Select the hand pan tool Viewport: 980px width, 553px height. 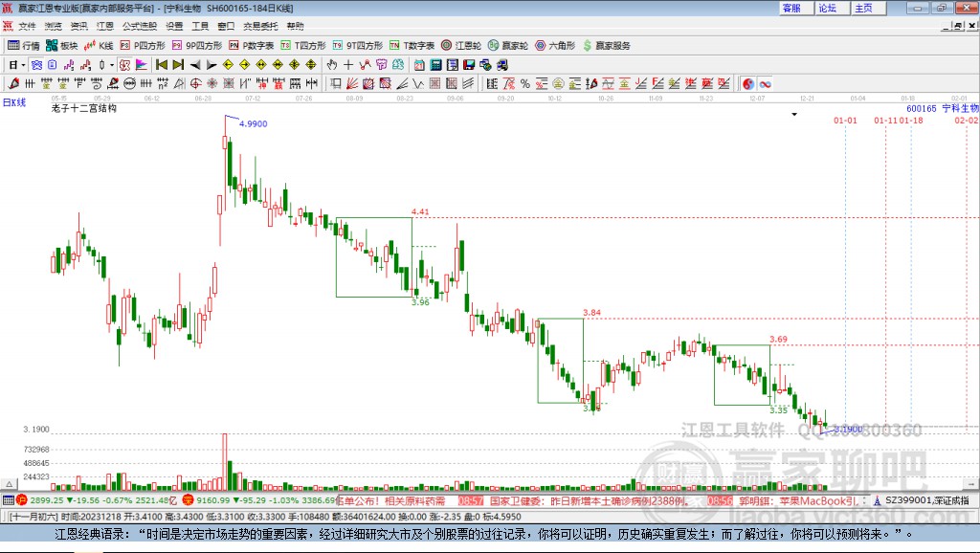coord(332,65)
